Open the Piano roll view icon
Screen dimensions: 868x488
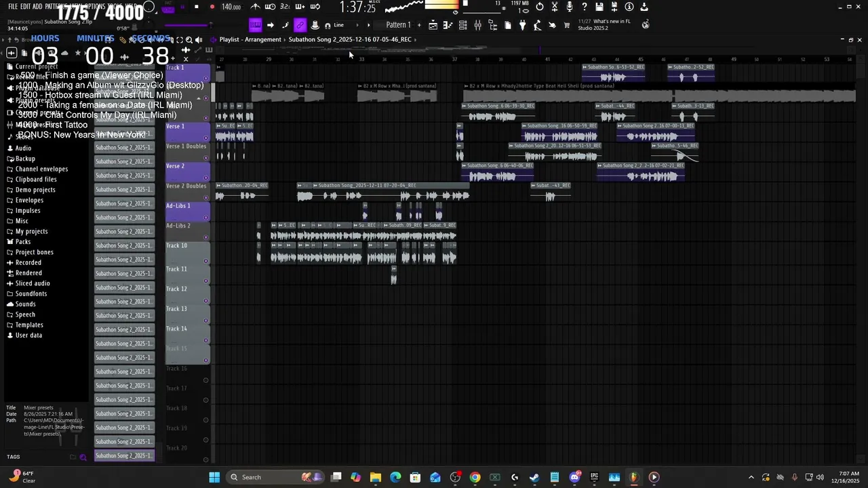coord(448,25)
